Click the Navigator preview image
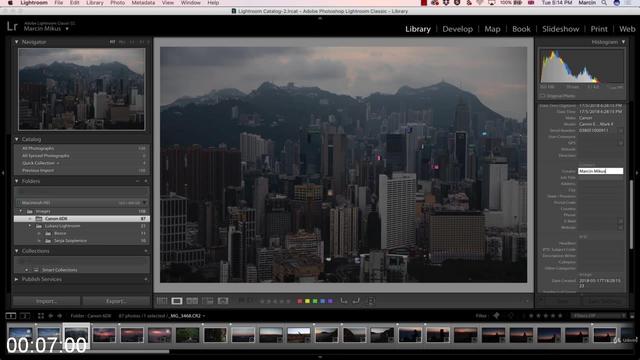Viewport: 640px width, 360px height. [82, 89]
